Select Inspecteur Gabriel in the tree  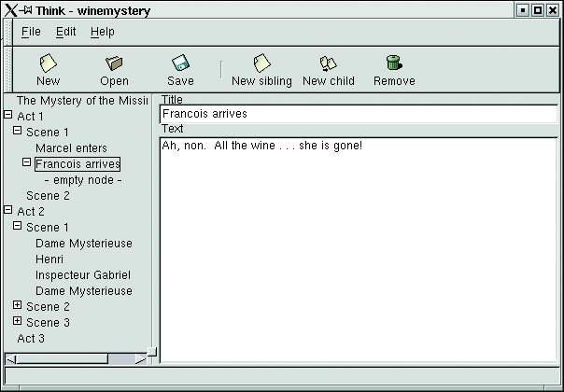coord(82,274)
